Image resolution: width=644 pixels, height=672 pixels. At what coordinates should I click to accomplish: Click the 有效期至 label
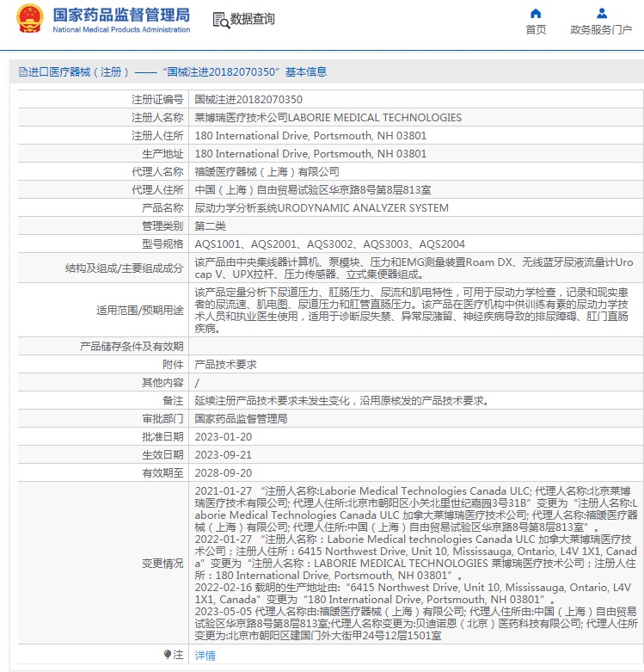coord(163,472)
